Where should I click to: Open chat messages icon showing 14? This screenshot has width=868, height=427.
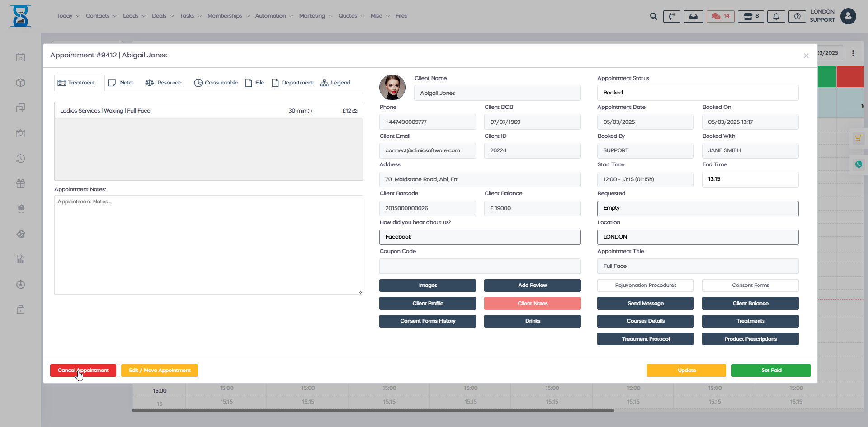click(721, 16)
